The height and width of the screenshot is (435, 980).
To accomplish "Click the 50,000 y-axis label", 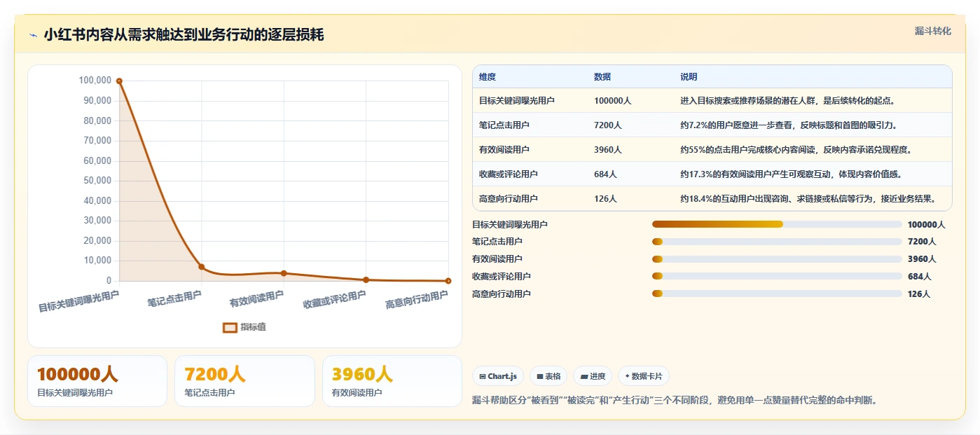I will [x=97, y=181].
